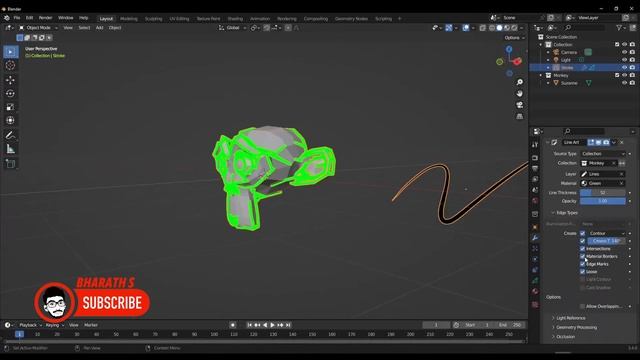Open the File menu
Screen dimensions: 640x360
tap(17, 18)
